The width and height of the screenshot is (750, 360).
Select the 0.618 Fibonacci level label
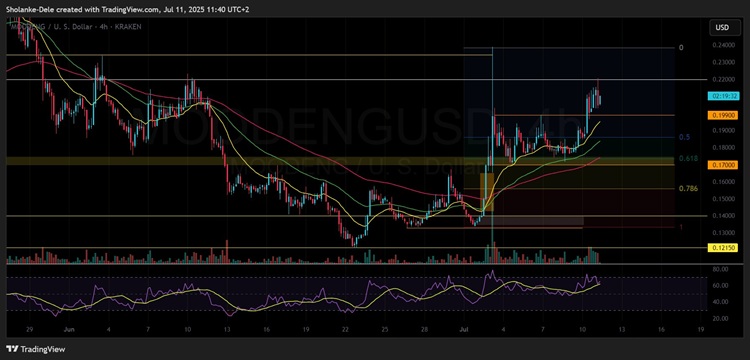[685, 158]
